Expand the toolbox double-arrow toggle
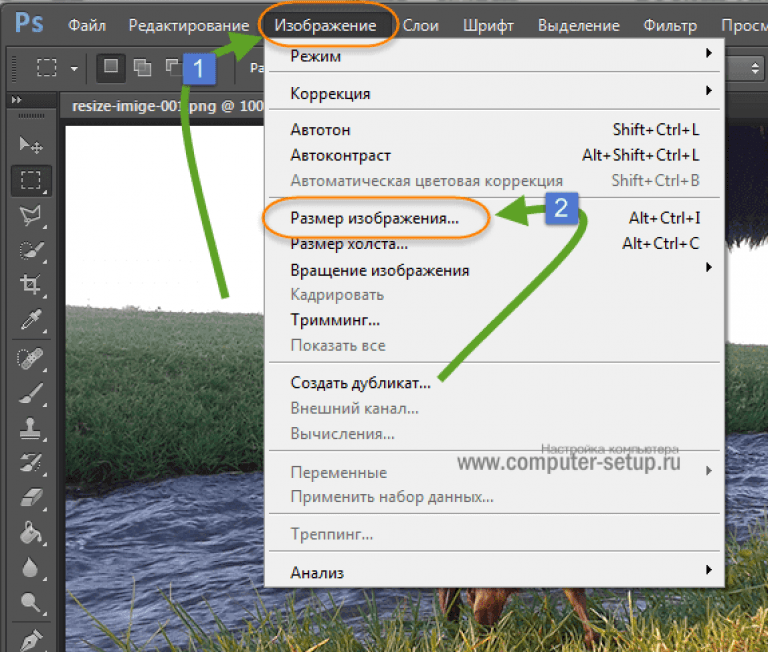The width and height of the screenshot is (768, 652). (16, 100)
